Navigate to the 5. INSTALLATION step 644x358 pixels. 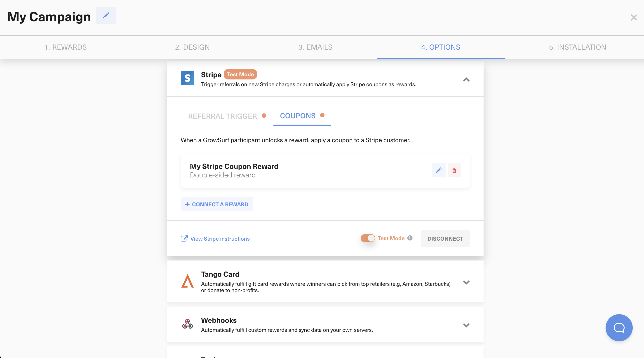(577, 47)
